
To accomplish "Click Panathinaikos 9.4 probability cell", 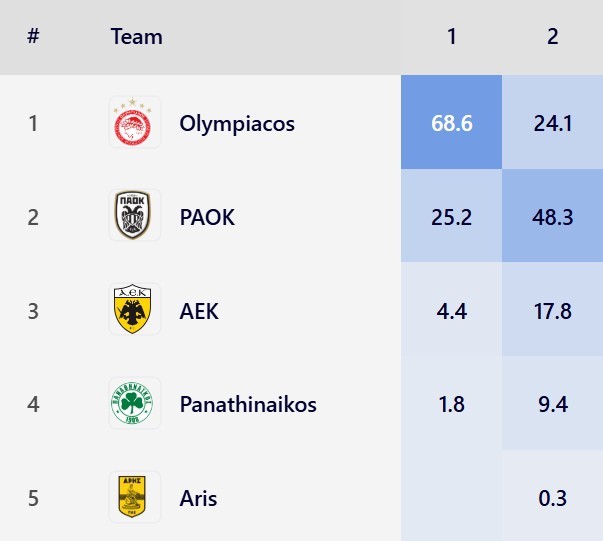I will [553, 404].
